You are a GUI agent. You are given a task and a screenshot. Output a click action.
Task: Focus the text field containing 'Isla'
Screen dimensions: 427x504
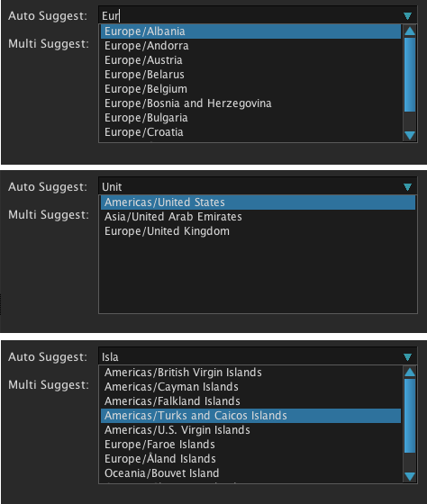point(250,356)
